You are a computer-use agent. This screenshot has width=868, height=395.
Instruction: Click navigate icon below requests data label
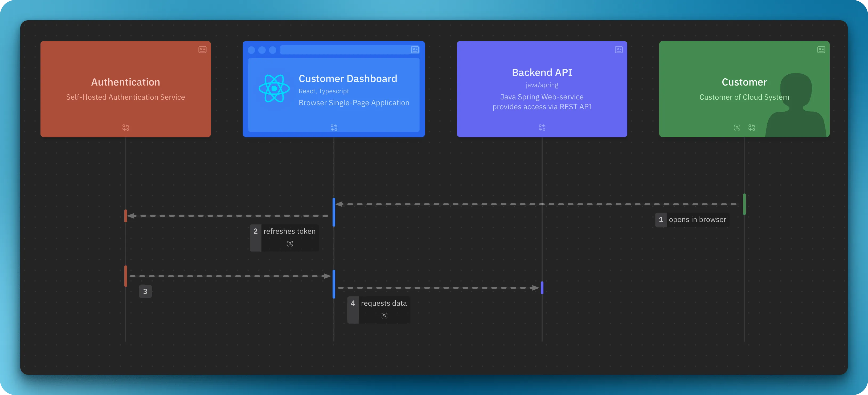[384, 315]
